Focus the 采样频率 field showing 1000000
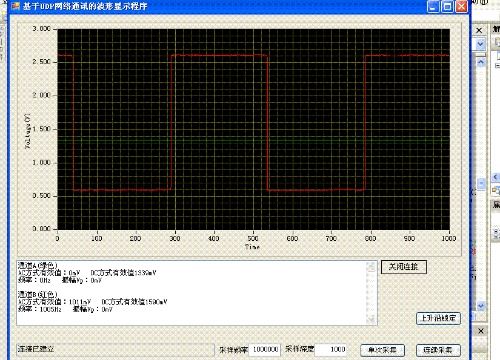Image resolution: width=500 pixels, height=360 pixels. (x=265, y=349)
